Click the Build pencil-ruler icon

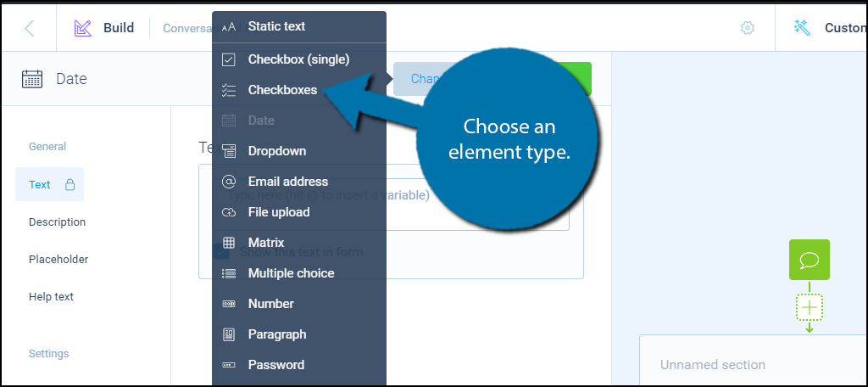click(x=82, y=28)
